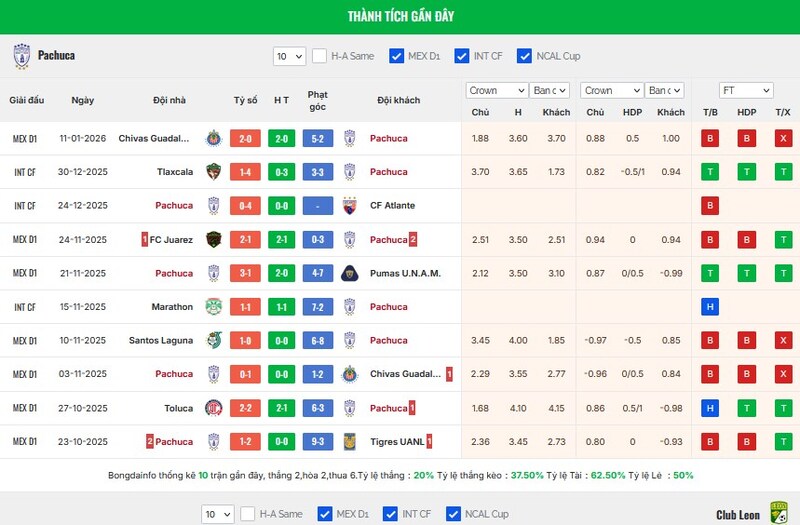This screenshot has height=525, width=800.
Task: Click the Pachuca club crest in header
Action: pos(21,56)
